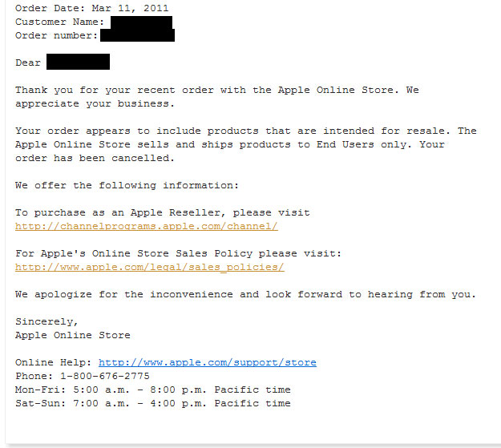Image resolution: width=501 pixels, height=448 pixels.
Task: Click the Sat-Sun hours line
Action: coord(152,404)
